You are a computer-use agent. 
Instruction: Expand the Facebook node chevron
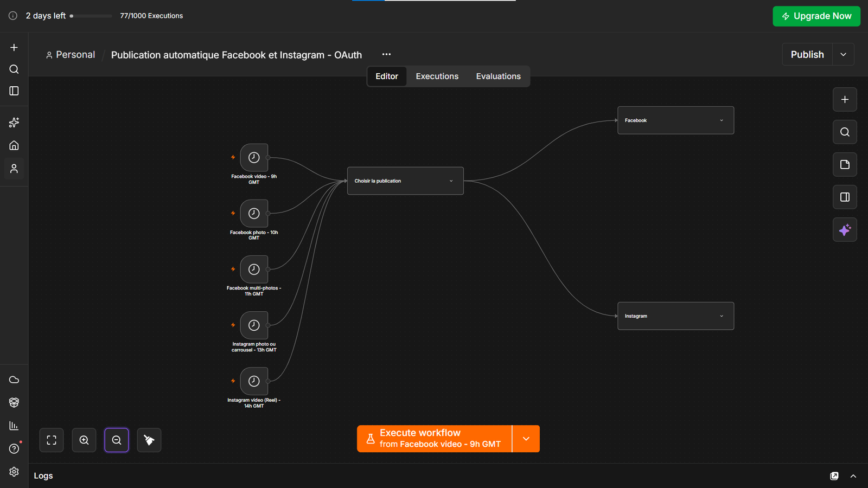point(722,120)
